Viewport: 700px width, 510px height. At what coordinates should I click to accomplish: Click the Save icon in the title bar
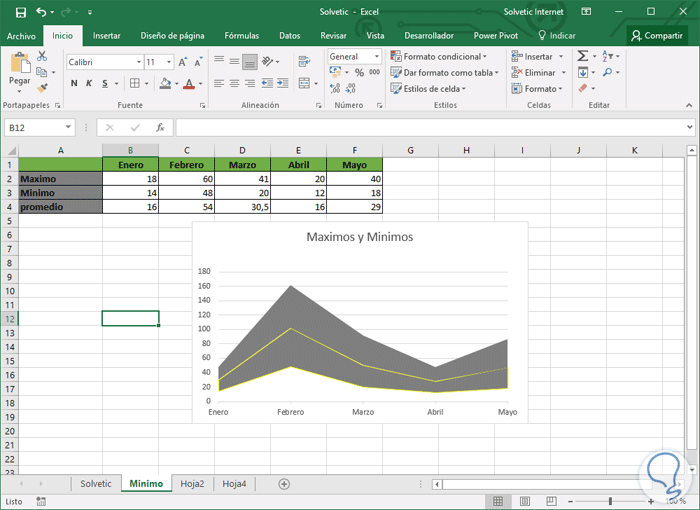tap(20, 12)
